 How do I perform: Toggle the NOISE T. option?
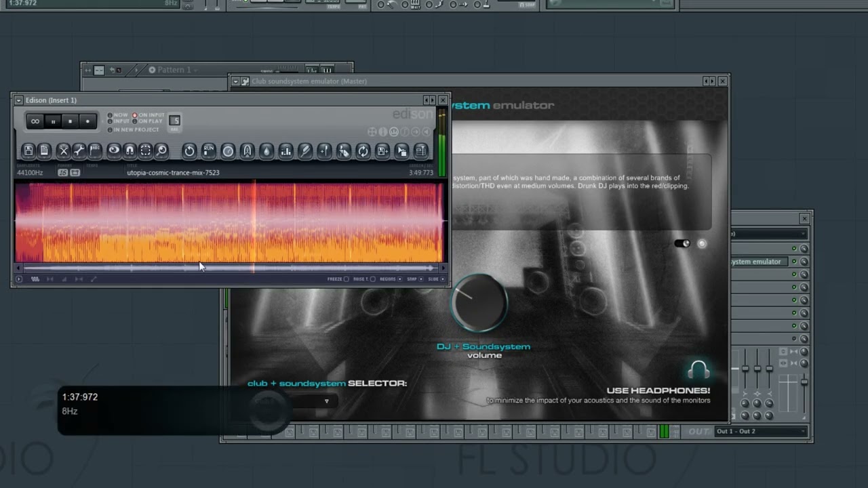pyautogui.click(x=364, y=279)
